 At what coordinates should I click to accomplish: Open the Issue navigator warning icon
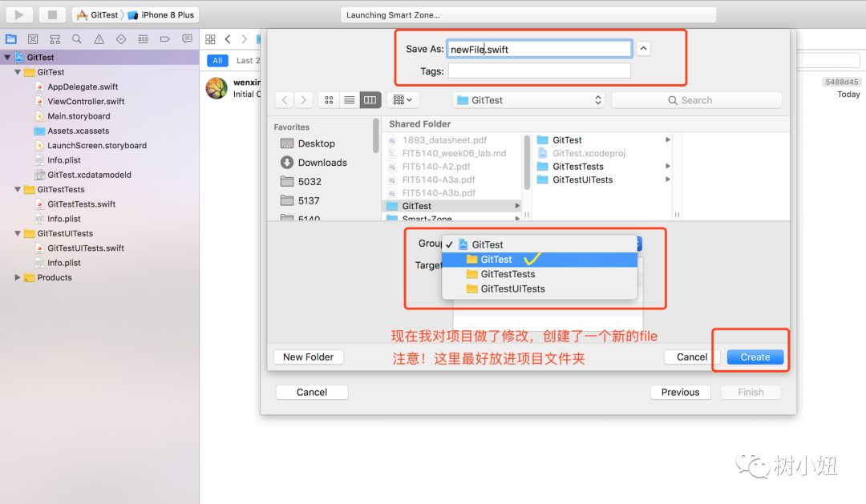click(x=99, y=39)
